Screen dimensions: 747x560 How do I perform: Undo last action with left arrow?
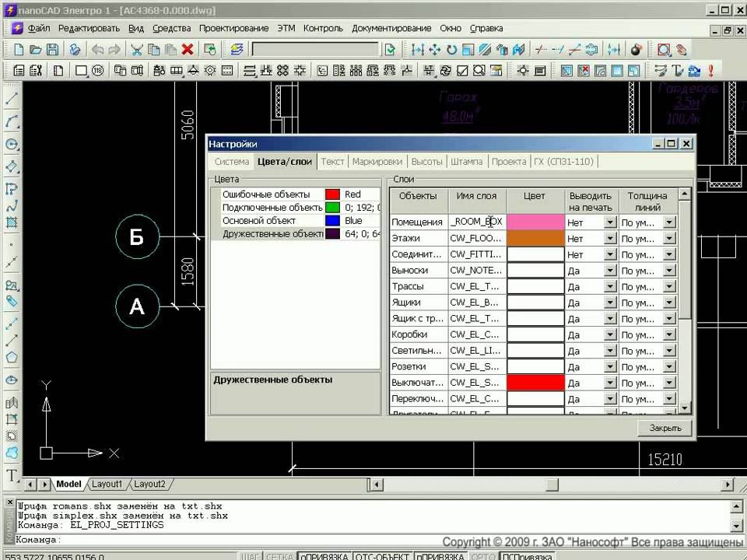pyautogui.click(x=98, y=50)
